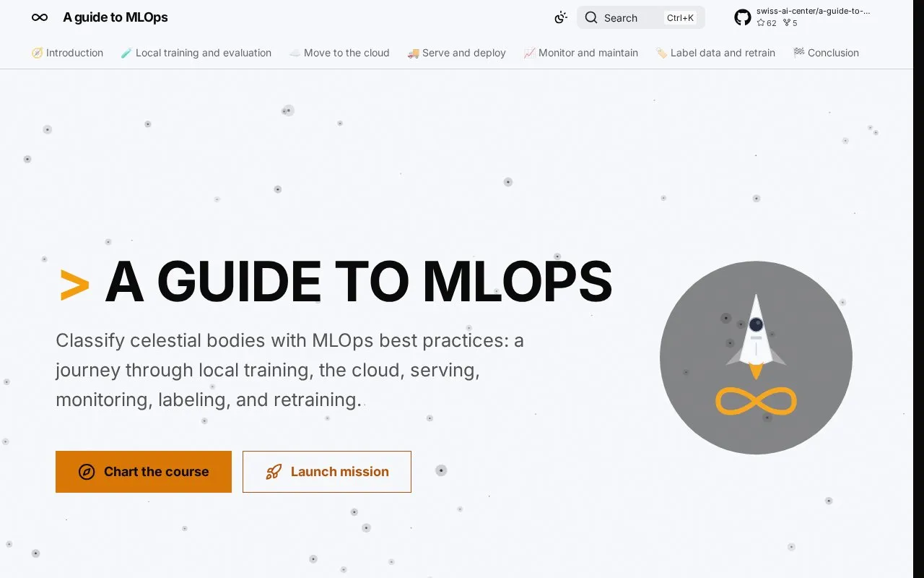924x578 pixels.
Task: Open 'A guide to MLOps' site title
Action: click(x=115, y=17)
